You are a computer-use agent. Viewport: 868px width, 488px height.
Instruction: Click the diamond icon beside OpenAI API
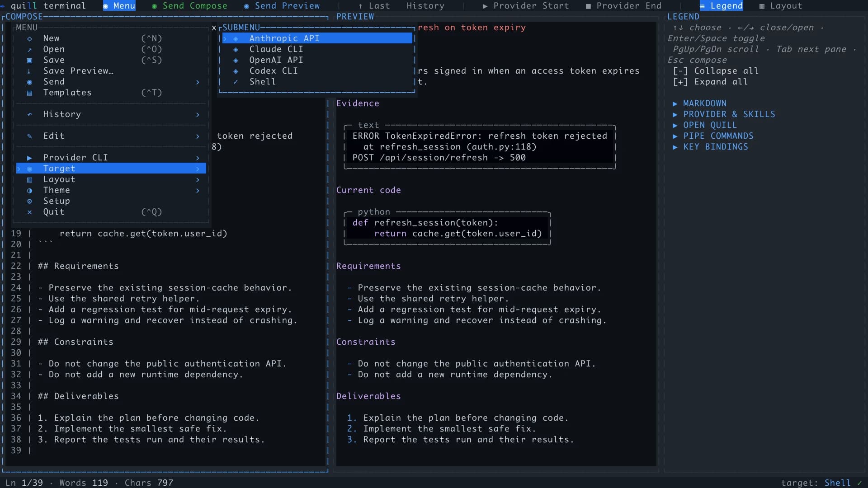tap(236, 60)
